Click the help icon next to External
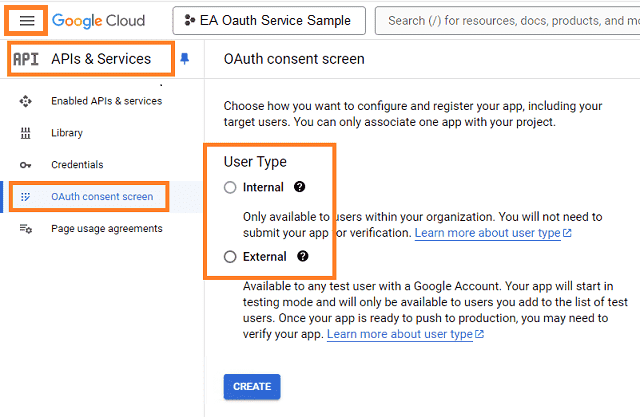The height and width of the screenshot is (417, 640). pos(303,256)
